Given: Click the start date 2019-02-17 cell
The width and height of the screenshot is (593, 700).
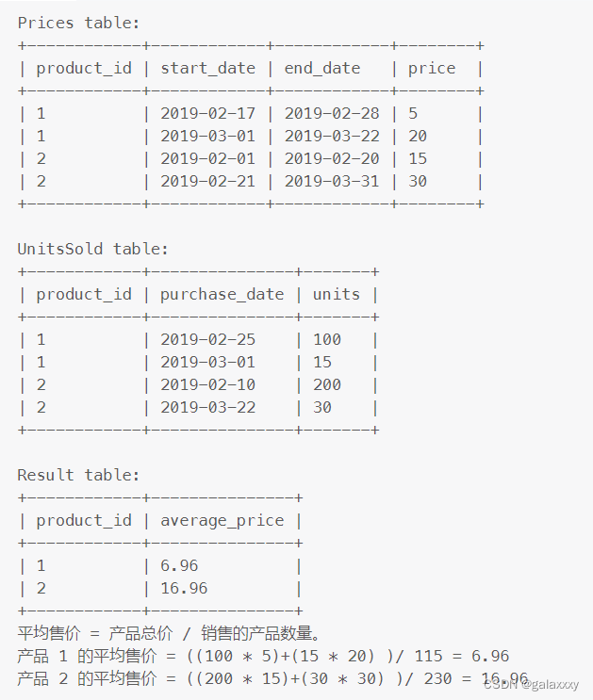Looking at the screenshot, I should (207, 113).
